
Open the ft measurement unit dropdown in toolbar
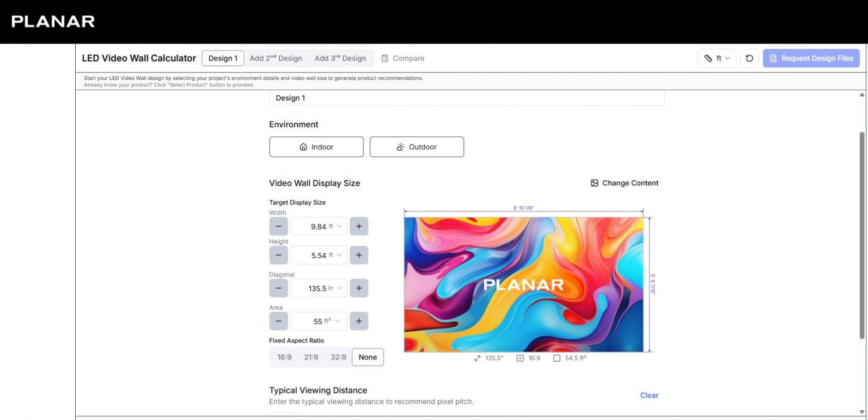[717, 58]
